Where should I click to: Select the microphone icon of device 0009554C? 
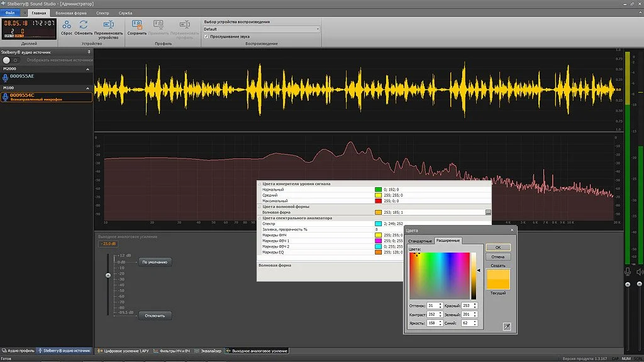[x=5, y=97]
